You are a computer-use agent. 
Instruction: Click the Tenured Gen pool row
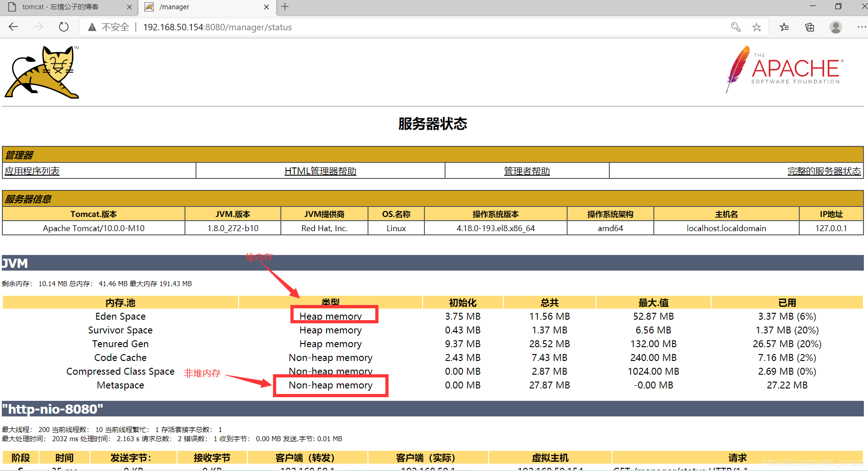pos(433,344)
